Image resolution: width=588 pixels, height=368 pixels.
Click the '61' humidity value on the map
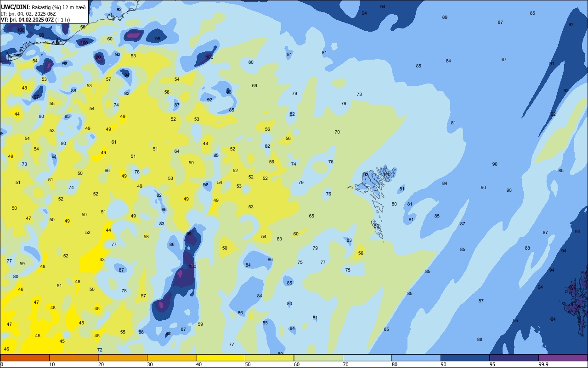tap(114, 142)
